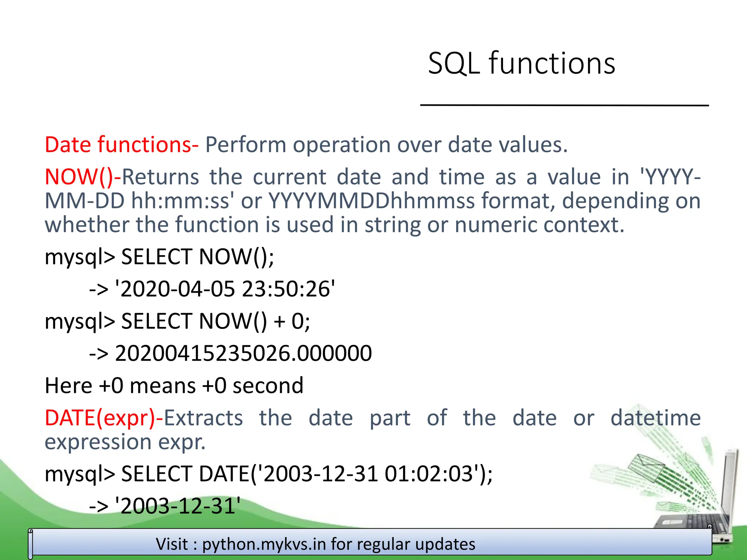Viewport: 747px width, 560px height.
Task: Click 'whether the function is used in string' line
Action: point(334,225)
